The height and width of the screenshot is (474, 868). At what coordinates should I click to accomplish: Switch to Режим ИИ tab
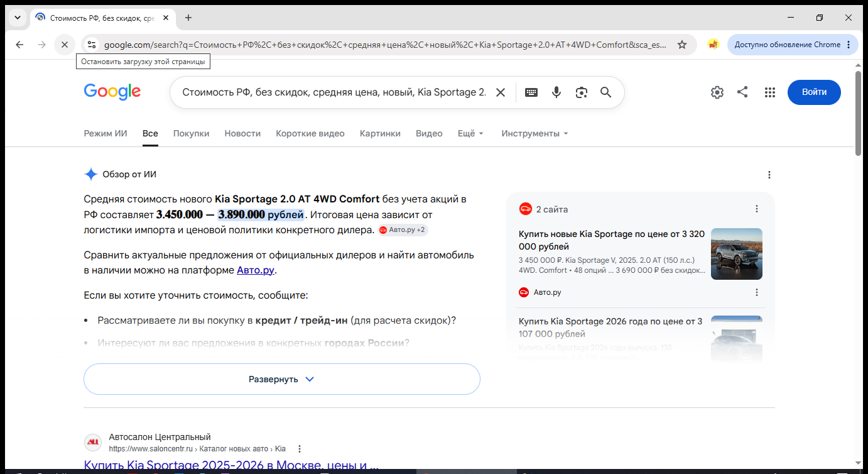[106, 133]
